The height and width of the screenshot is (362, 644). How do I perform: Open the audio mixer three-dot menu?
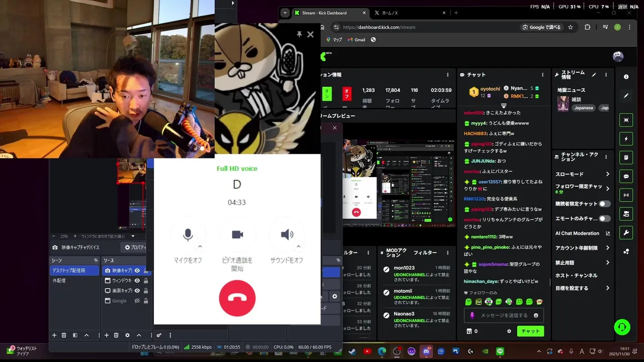[x=170, y=335]
